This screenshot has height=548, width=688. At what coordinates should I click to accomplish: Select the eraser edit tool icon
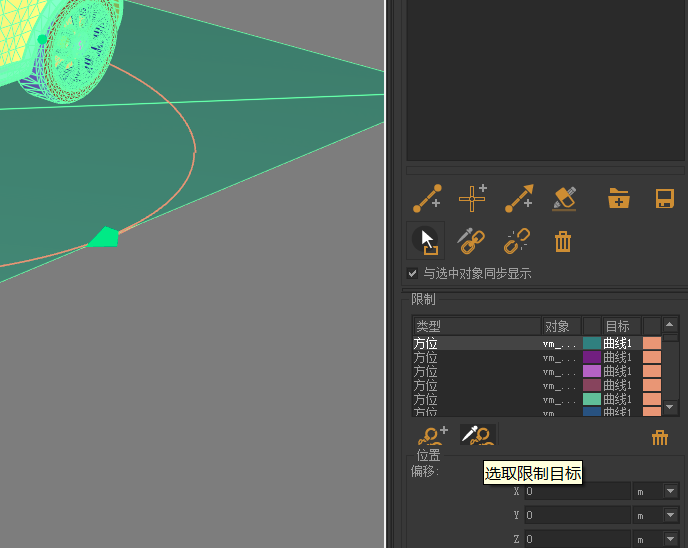click(564, 198)
